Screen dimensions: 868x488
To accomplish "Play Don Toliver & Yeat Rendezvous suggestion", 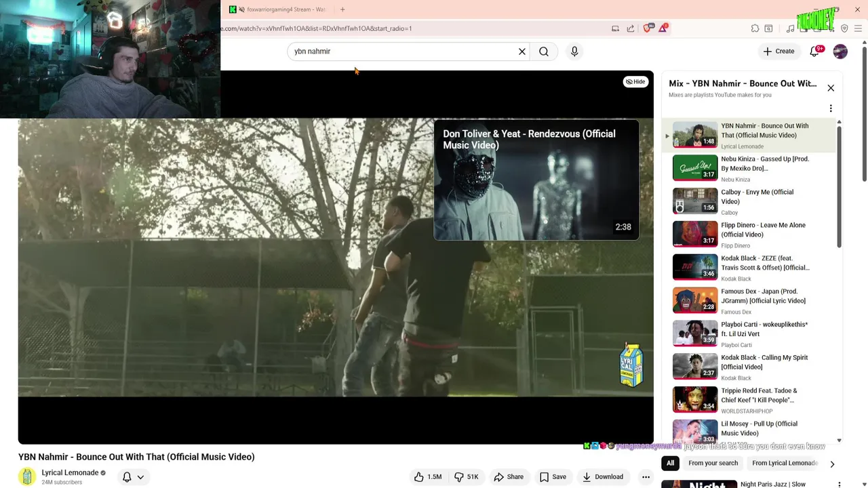I will point(536,180).
